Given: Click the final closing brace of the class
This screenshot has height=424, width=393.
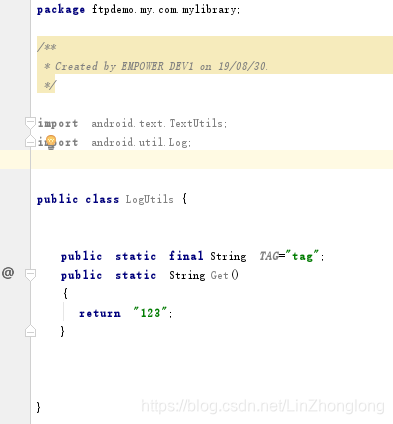Looking at the screenshot, I should point(39,407).
